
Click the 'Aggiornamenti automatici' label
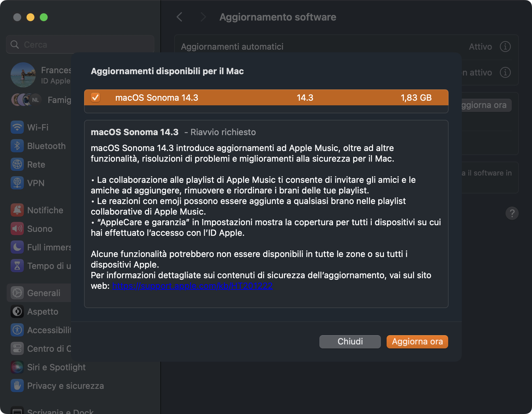point(232,47)
